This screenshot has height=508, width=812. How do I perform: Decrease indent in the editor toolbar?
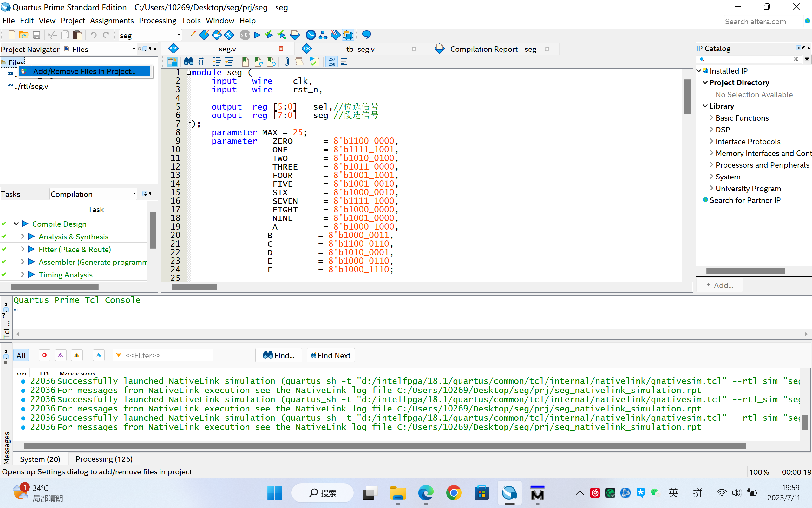[230, 62]
